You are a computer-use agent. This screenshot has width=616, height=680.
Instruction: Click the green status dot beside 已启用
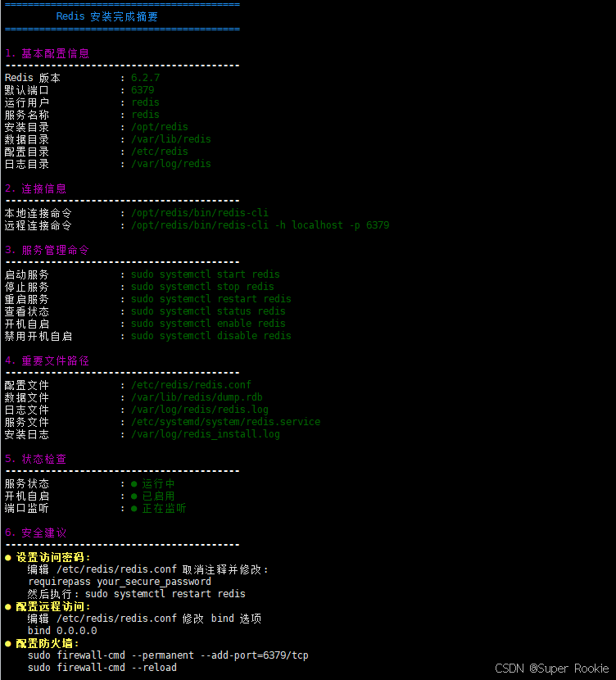pyautogui.click(x=134, y=496)
